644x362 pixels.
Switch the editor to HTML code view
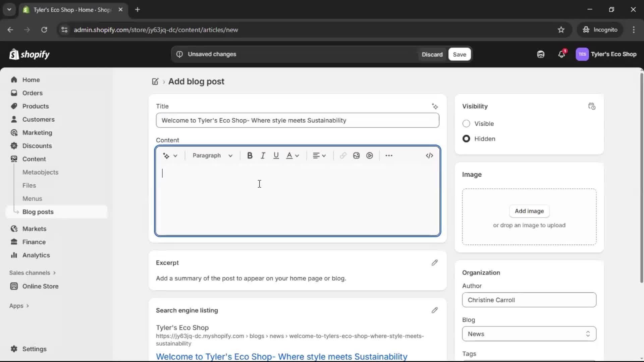point(430,156)
